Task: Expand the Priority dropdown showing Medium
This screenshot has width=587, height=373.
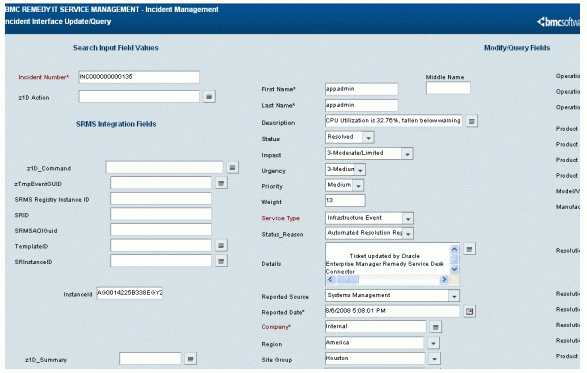Action: click(358, 186)
